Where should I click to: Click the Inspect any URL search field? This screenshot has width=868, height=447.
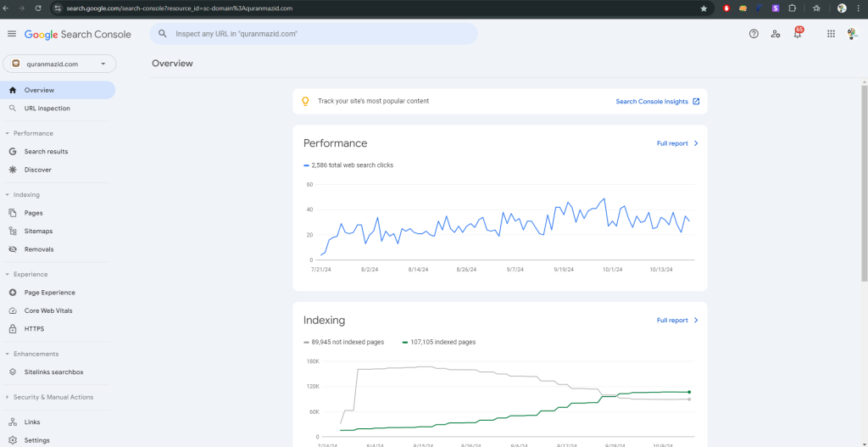click(x=322, y=34)
